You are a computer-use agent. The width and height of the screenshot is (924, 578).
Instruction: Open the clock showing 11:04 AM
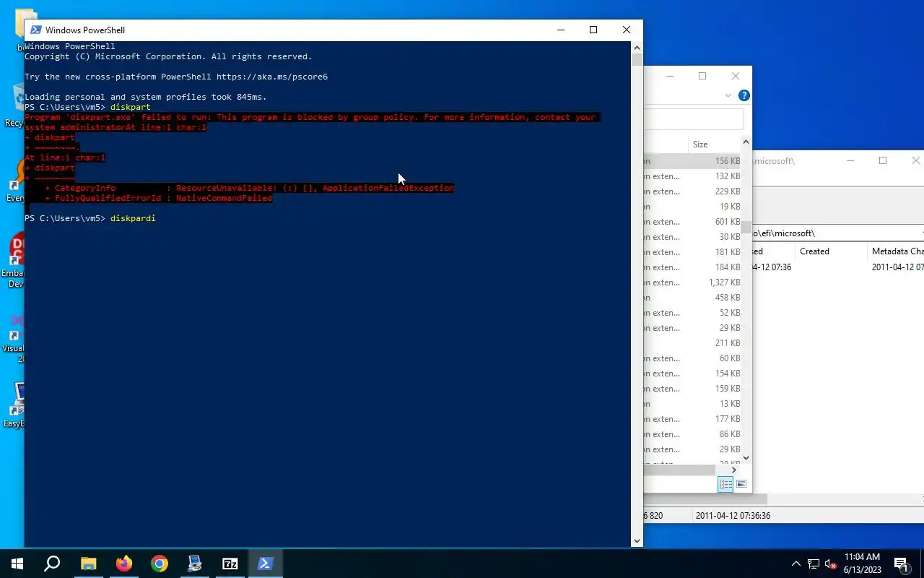[x=862, y=564]
